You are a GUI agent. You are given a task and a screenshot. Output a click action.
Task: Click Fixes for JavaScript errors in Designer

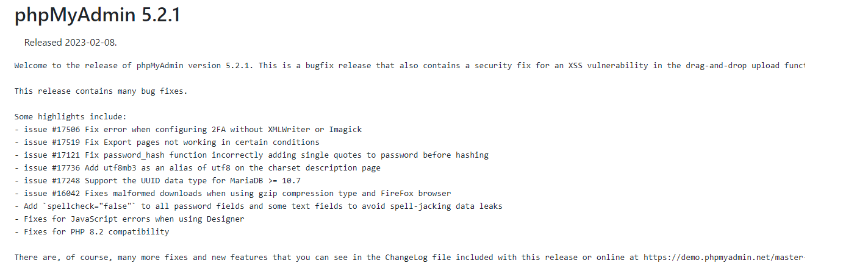(129, 219)
